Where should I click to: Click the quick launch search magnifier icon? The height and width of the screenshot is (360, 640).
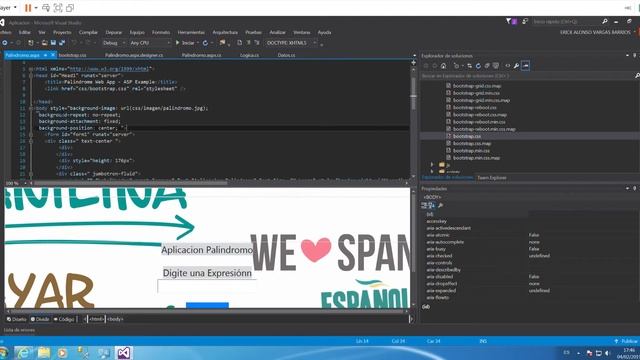click(604, 21)
